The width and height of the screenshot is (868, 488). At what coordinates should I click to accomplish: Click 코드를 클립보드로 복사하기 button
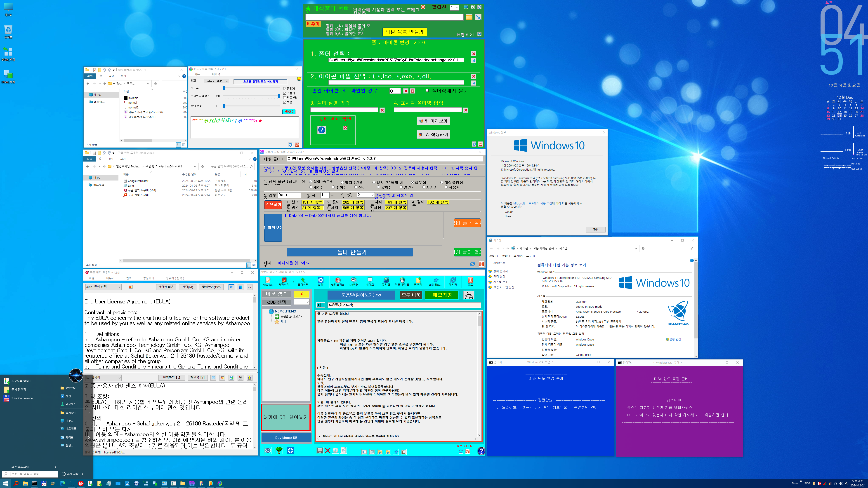pyautogui.click(x=260, y=82)
